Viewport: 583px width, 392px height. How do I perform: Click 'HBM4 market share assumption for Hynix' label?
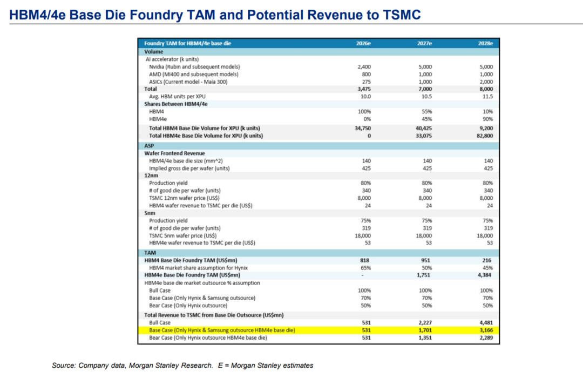click(198, 268)
